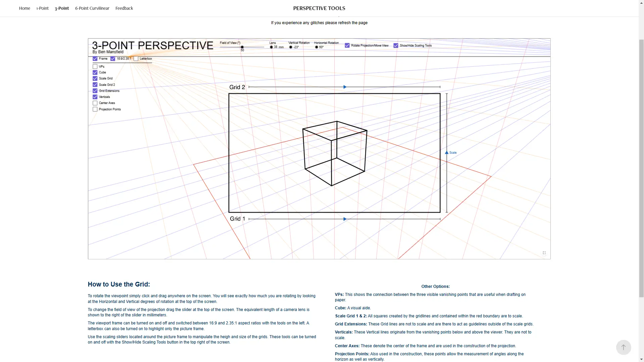The height and width of the screenshot is (362, 644).
Task: Click the glitch refresh notice text
Action: tap(319, 23)
